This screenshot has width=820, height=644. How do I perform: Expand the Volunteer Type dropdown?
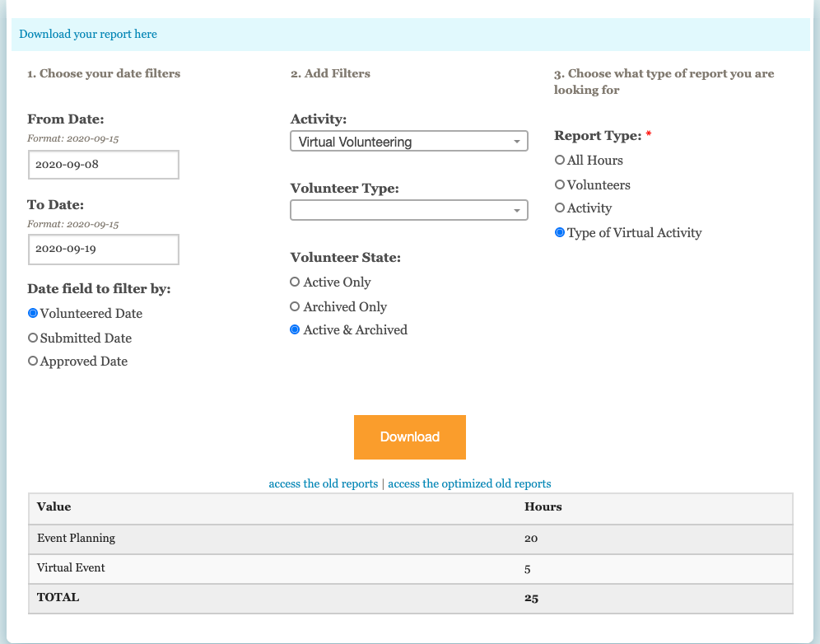pyautogui.click(x=408, y=210)
